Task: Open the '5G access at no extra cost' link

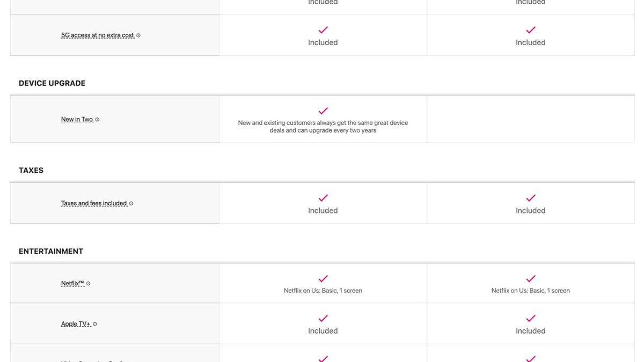Action: pyautogui.click(x=97, y=35)
